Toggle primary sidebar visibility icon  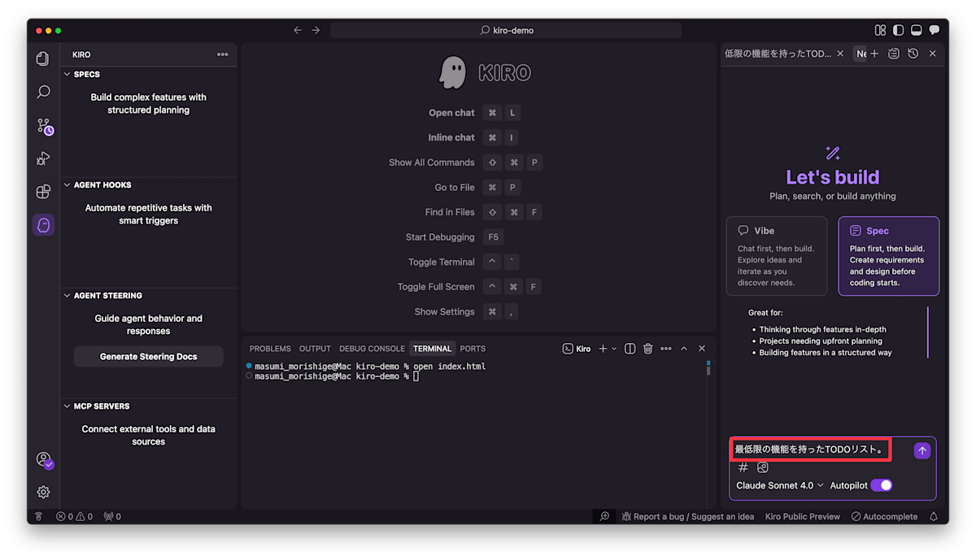[x=898, y=30]
